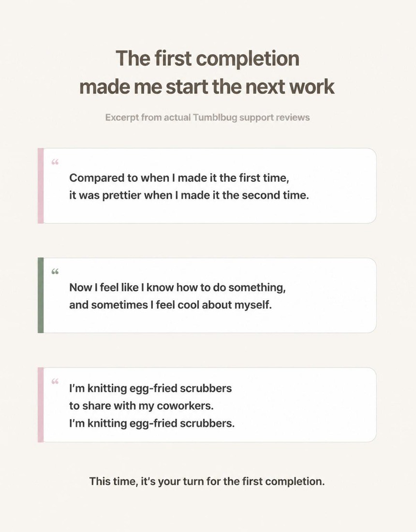Click the green quotation mark in second card
Screen dimensions: 416x532
point(55,271)
